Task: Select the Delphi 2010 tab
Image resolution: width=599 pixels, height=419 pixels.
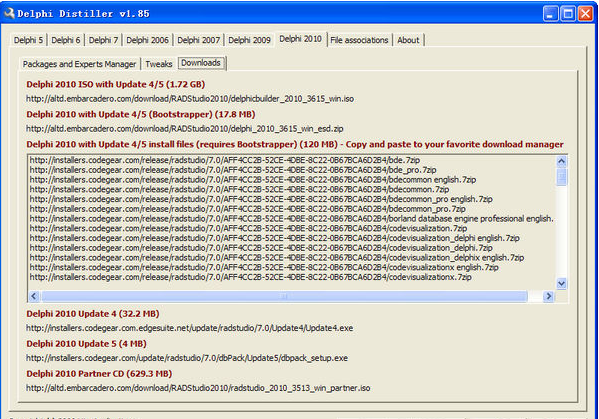Action: click(x=300, y=39)
